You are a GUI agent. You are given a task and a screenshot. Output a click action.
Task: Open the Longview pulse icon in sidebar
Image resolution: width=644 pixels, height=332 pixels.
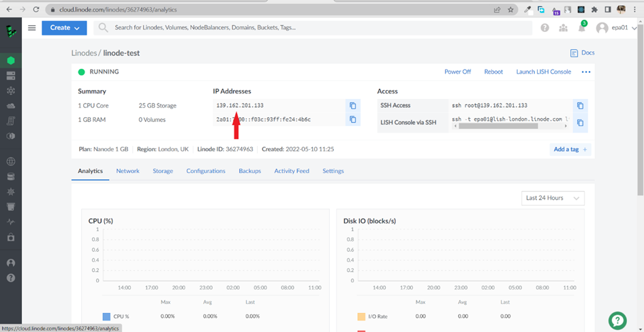pyautogui.click(x=11, y=222)
